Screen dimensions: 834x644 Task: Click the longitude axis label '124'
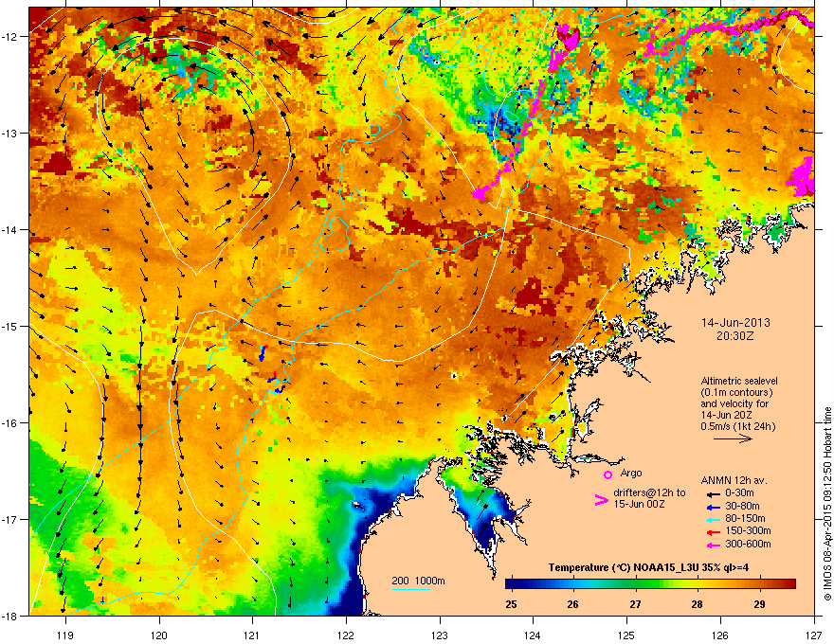click(533, 635)
